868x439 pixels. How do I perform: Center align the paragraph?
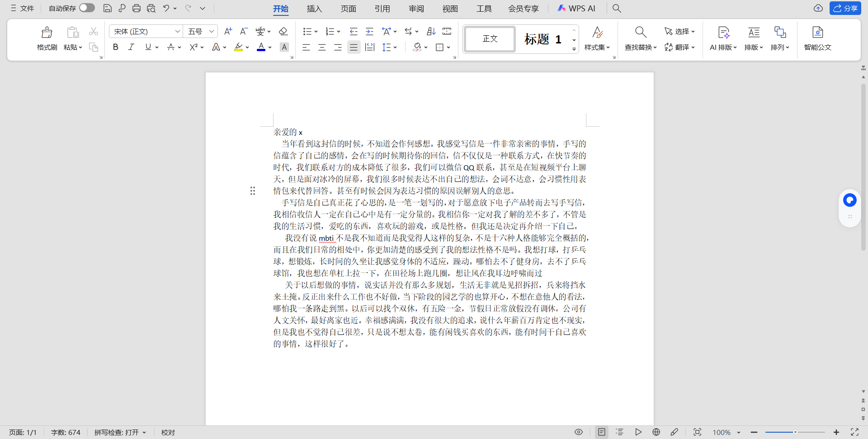click(x=322, y=47)
